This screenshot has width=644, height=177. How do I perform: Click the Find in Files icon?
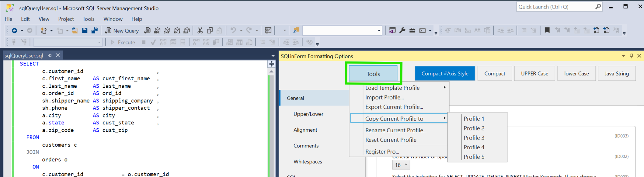pos(296,31)
